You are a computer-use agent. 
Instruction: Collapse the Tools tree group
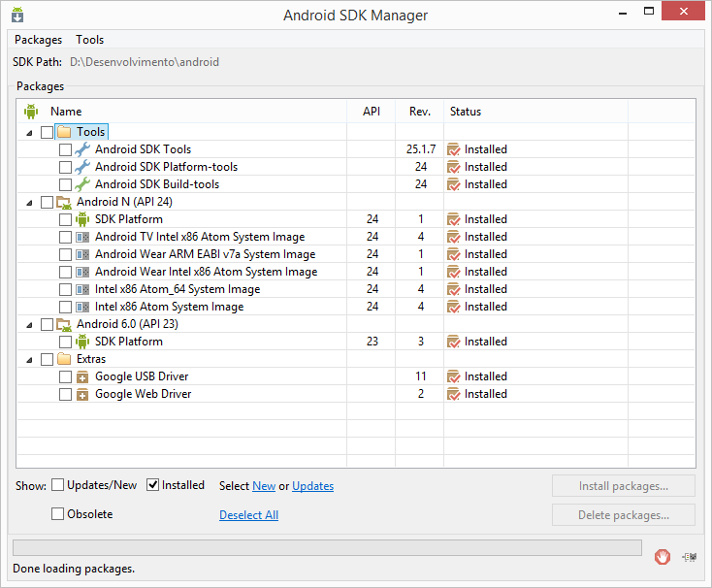pos(28,132)
